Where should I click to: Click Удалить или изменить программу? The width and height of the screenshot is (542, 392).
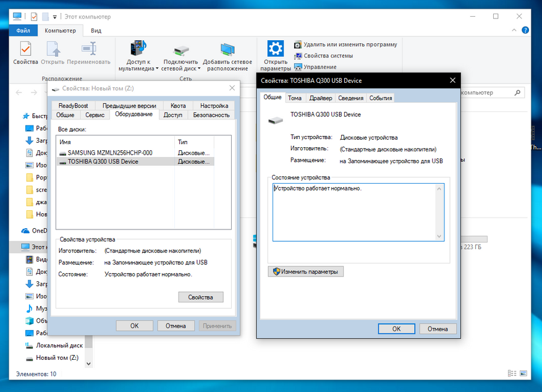(345, 45)
